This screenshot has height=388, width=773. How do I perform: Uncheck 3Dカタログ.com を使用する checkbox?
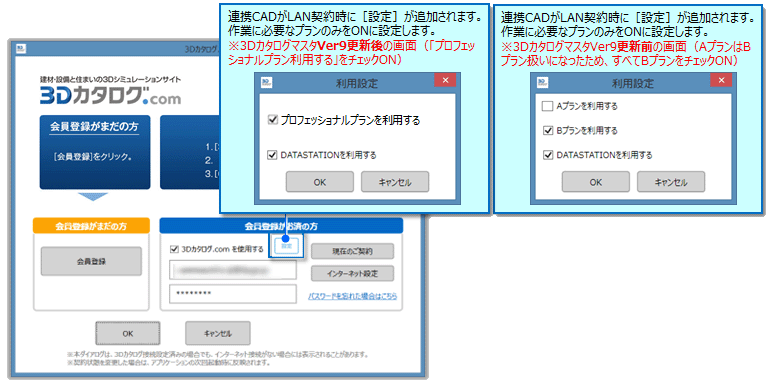(x=174, y=249)
